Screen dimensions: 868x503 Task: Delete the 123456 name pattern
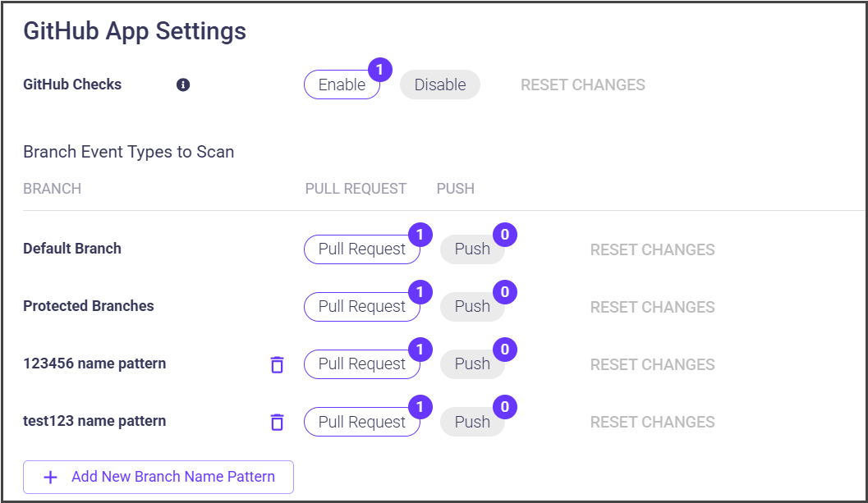[x=278, y=364]
